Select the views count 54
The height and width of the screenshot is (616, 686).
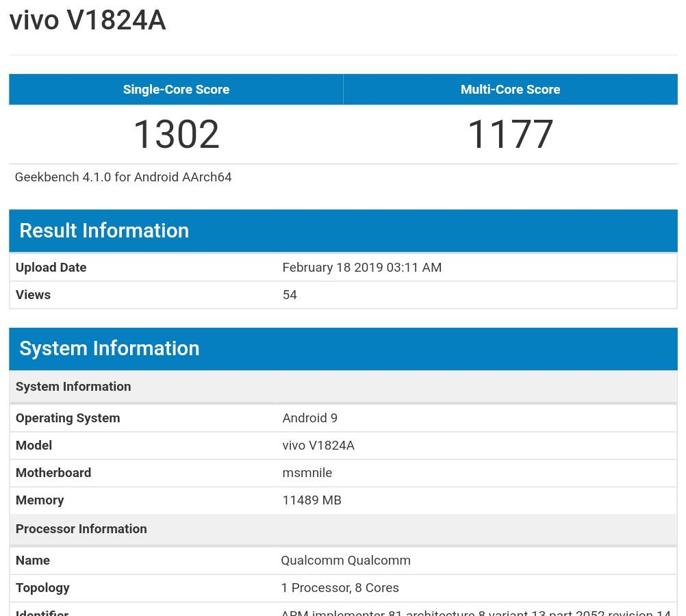pyautogui.click(x=290, y=295)
